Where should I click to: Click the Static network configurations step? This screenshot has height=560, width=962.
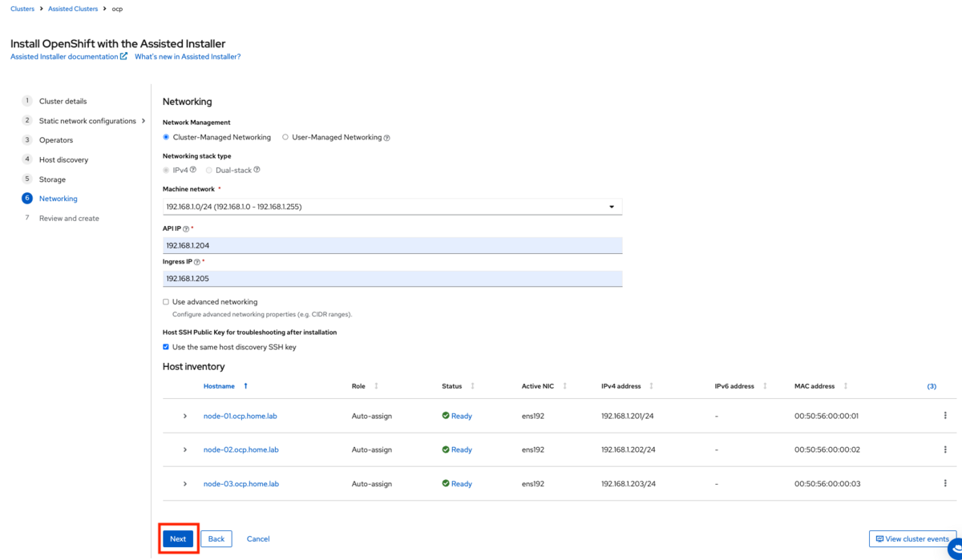pyautogui.click(x=87, y=121)
